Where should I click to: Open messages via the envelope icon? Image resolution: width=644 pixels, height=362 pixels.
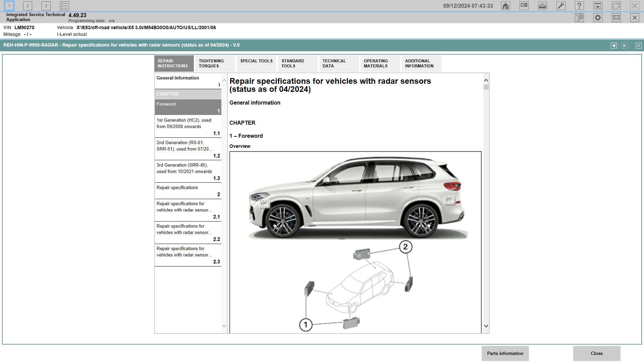616,17
